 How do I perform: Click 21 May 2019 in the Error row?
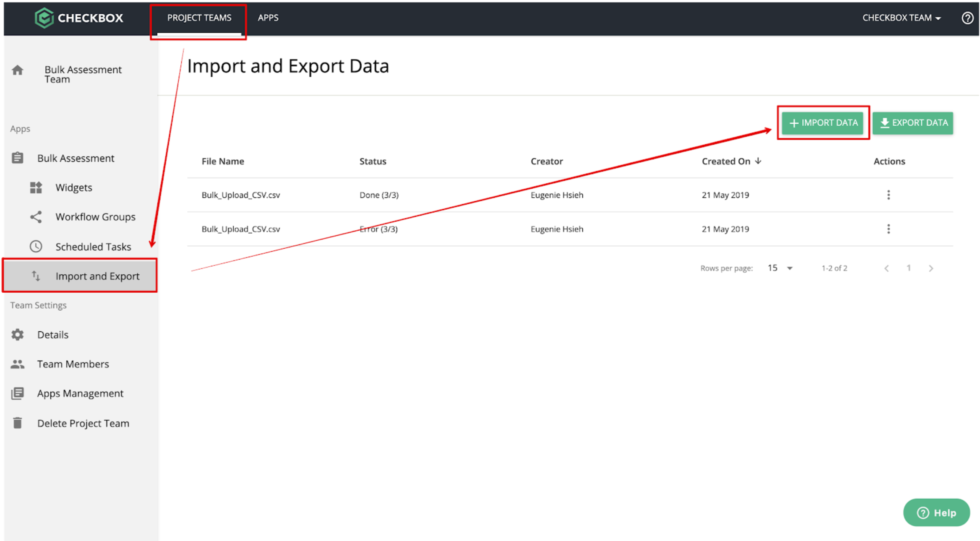coord(725,229)
